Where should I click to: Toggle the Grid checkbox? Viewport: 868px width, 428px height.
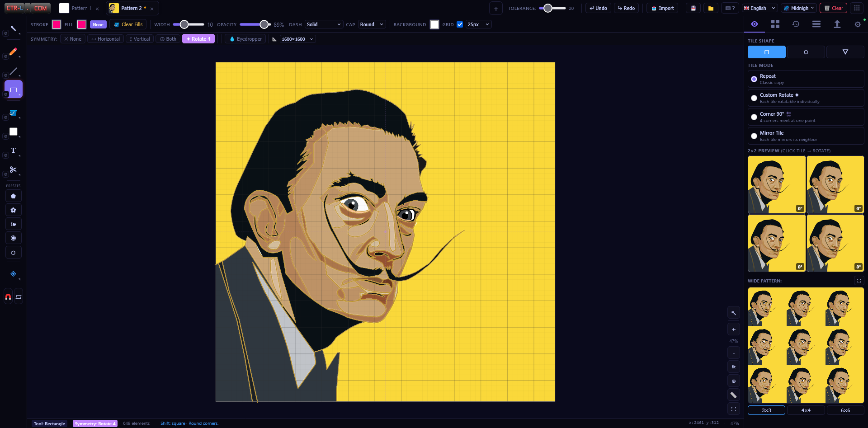point(460,24)
